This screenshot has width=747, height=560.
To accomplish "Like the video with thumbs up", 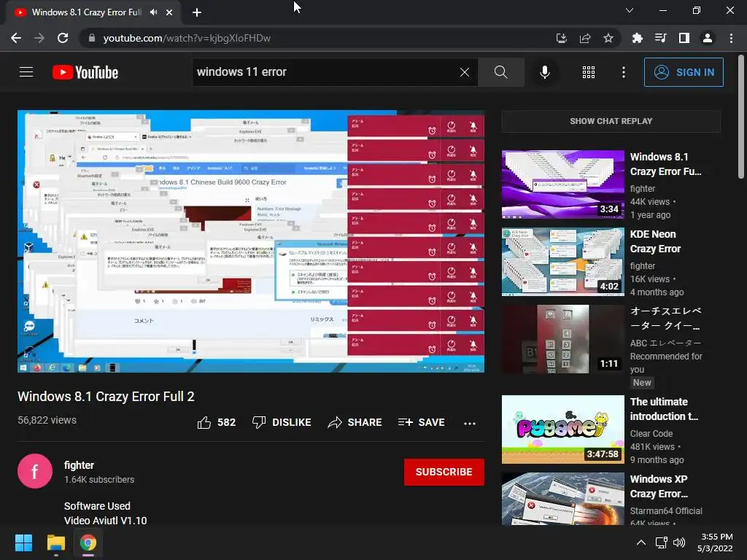I will 216,422.
